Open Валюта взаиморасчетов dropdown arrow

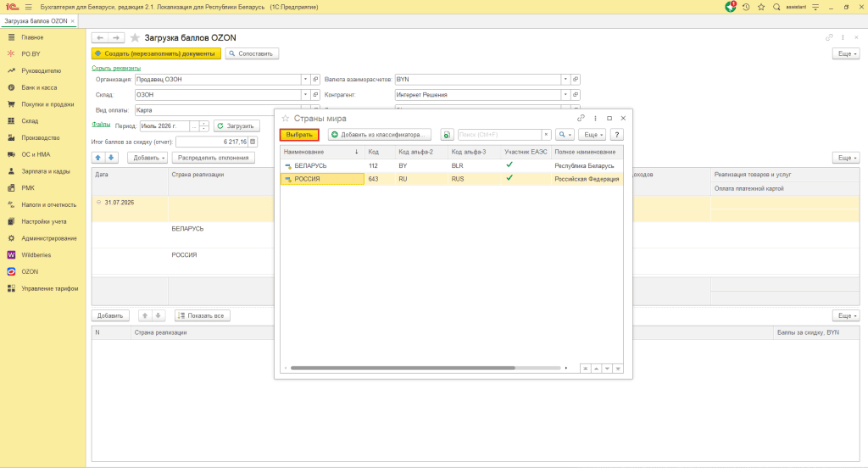tap(565, 79)
